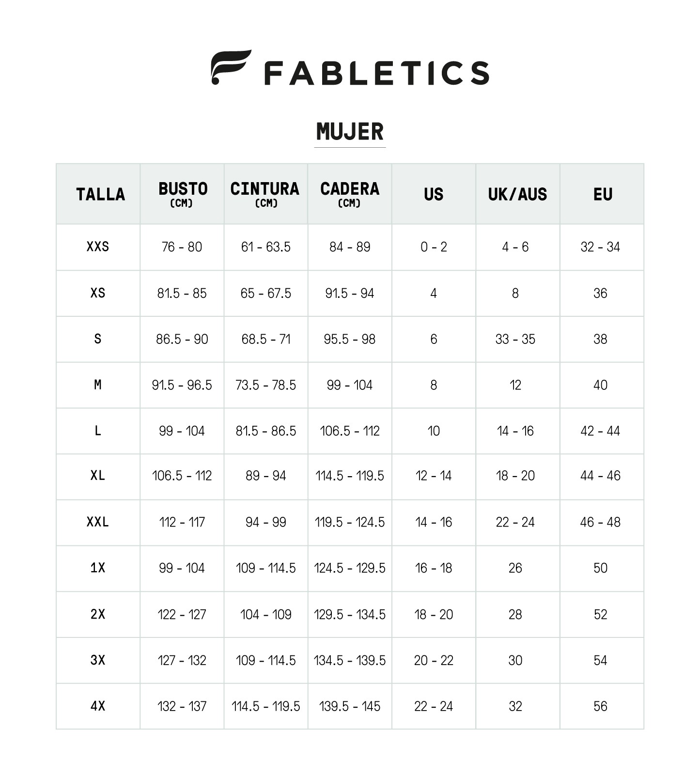Select the CINTURA (CM) column header

tap(265, 194)
